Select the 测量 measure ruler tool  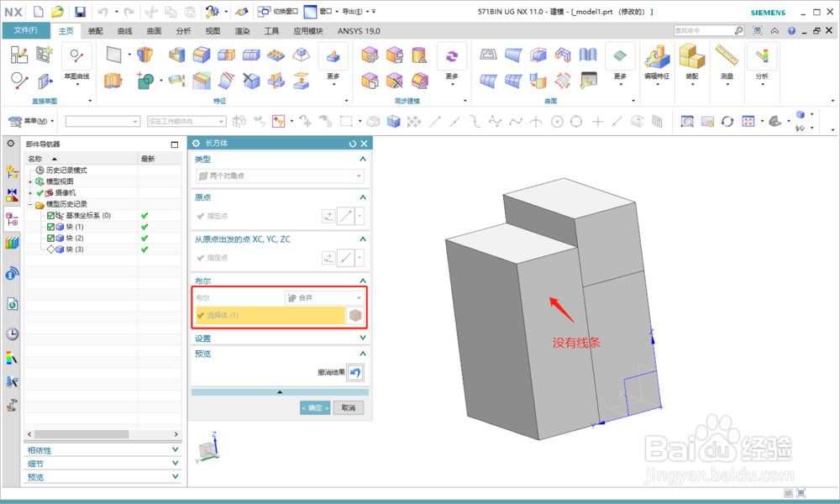pyautogui.click(x=727, y=65)
